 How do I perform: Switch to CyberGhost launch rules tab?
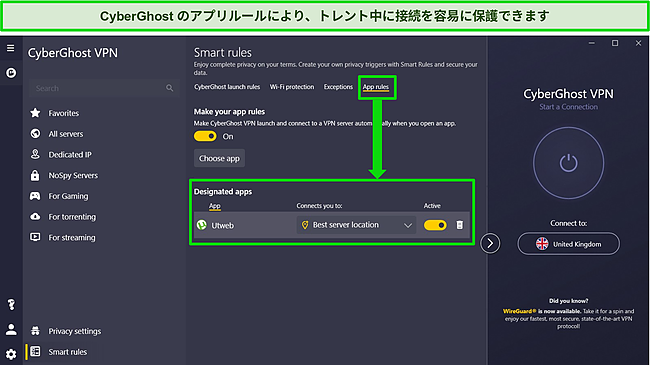[x=227, y=87]
